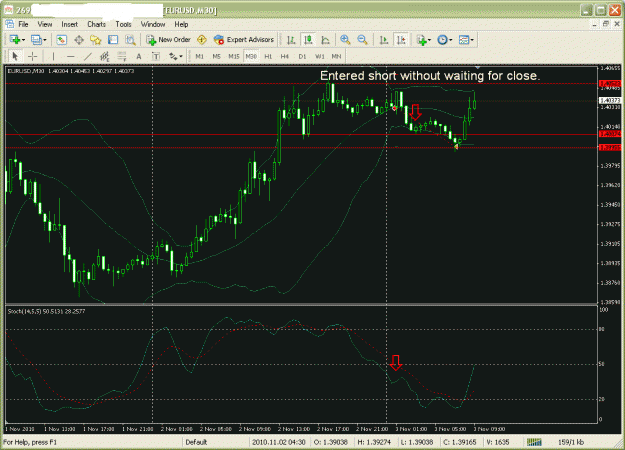Click the EURUSD,M30 chart price header text
Viewport: 625px width, 450px height.
(71, 71)
